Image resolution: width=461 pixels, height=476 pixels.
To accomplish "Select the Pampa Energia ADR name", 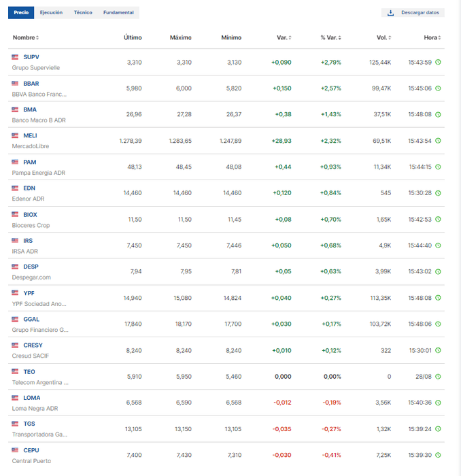I will pyautogui.click(x=39, y=173).
